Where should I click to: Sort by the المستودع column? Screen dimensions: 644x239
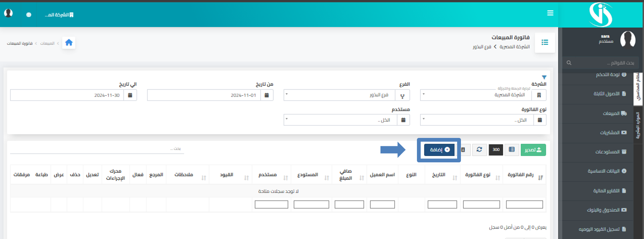pos(311,175)
